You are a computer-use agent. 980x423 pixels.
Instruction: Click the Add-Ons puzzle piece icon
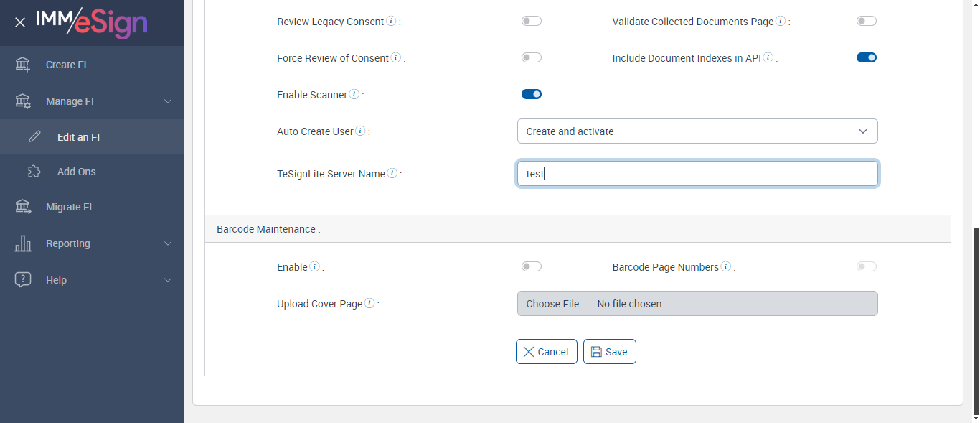pyautogui.click(x=34, y=172)
